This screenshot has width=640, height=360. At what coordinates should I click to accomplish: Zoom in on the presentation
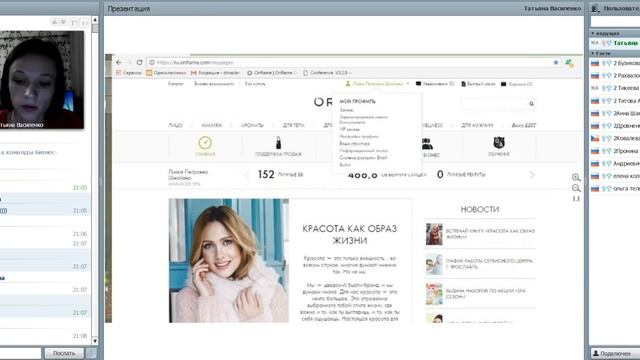pos(576,177)
